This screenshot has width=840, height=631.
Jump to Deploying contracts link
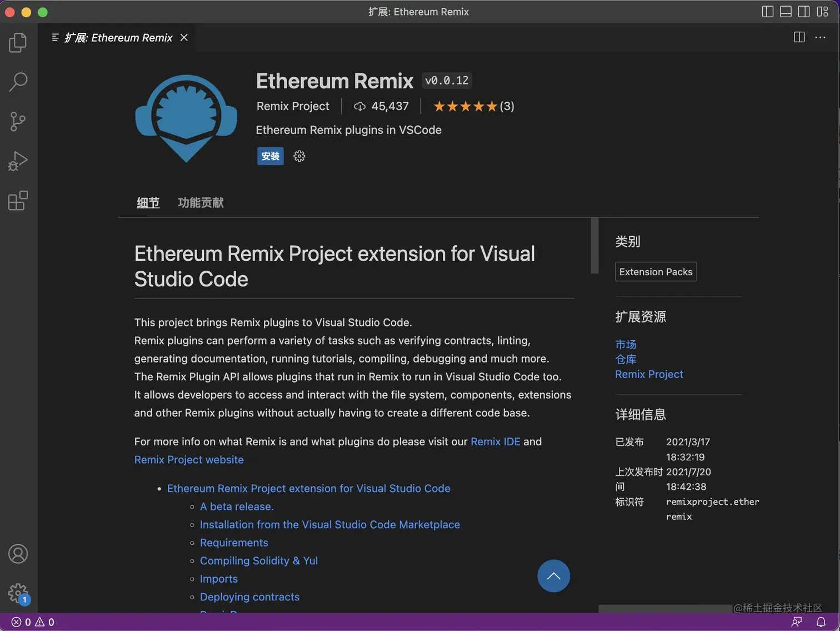pyautogui.click(x=249, y=597)
